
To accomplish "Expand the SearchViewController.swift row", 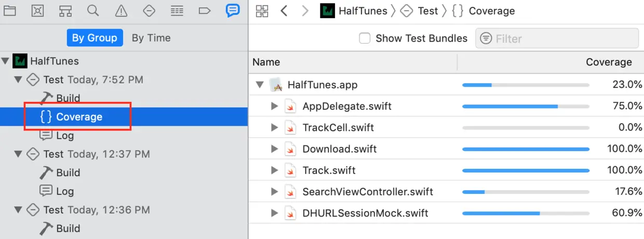I will tap(275, 192).
